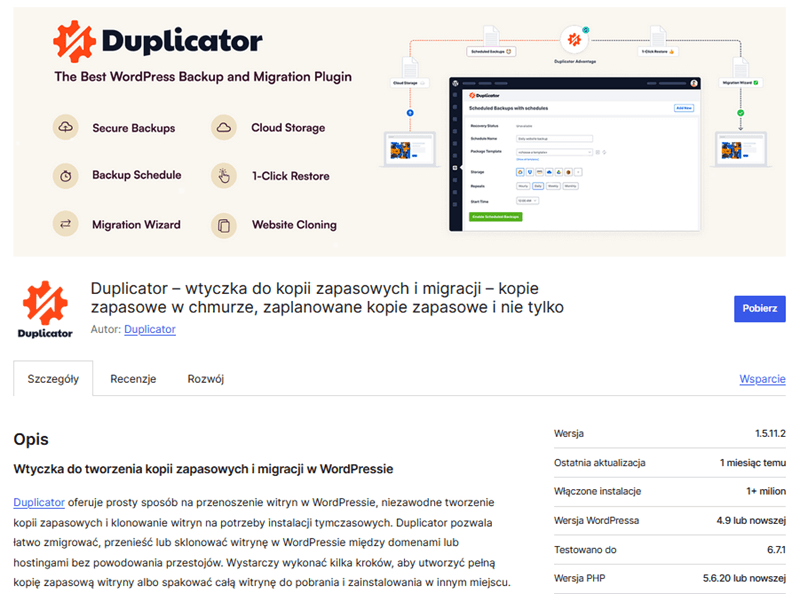Expand additional storage options with the plus button
The height and width of the screenshot is (594, 800).
(577, 171)
